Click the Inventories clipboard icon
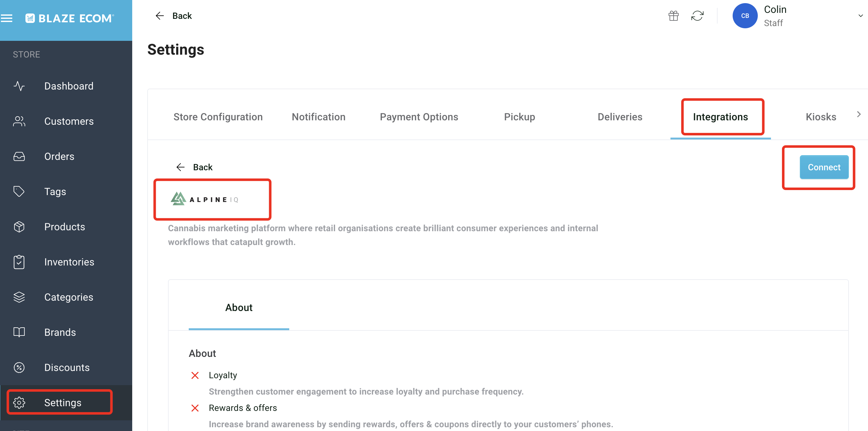 [x=19, y=262]
